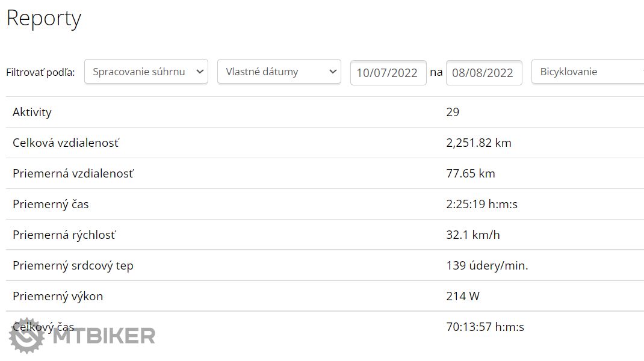Viewport: 644px width, 361px height.
Task: Click the Reporty page heading
Action: point(43,18)
